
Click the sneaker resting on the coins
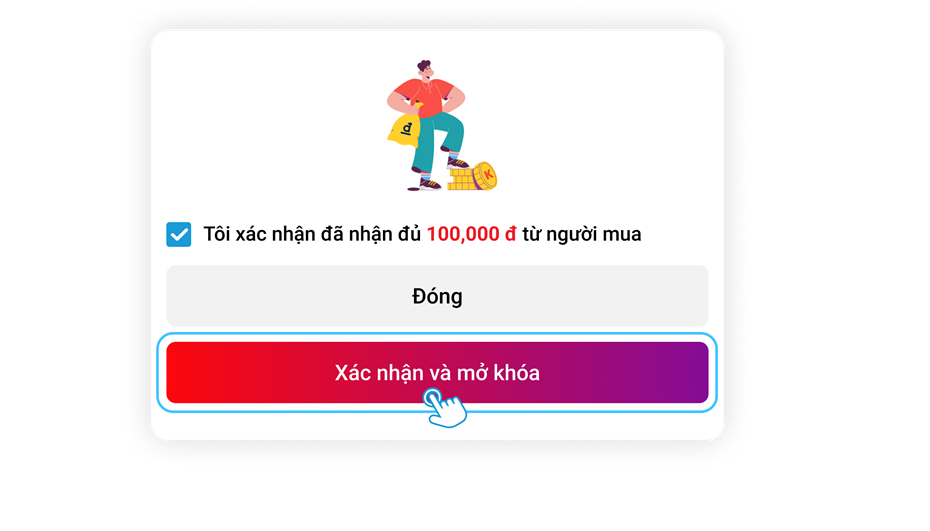(x=458, y=163)
